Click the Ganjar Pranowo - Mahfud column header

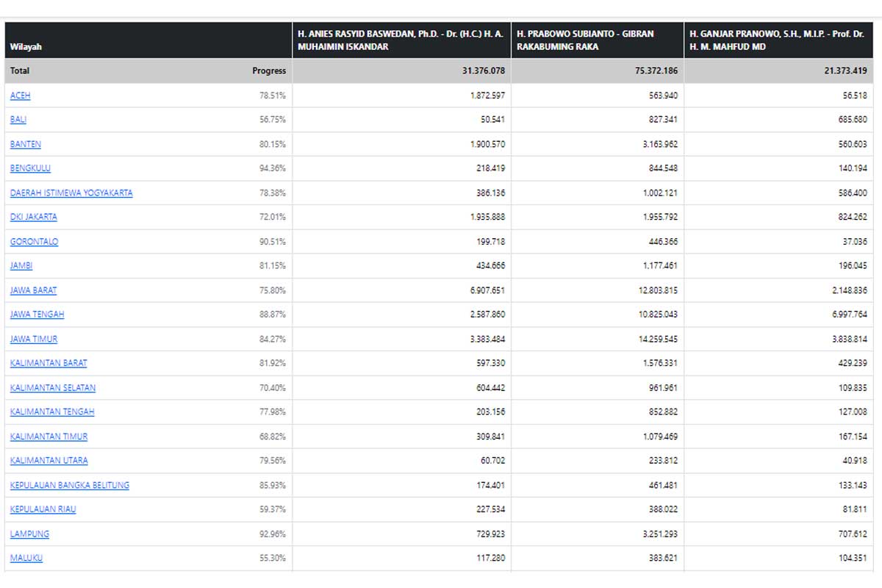click(x=778, y=40)
